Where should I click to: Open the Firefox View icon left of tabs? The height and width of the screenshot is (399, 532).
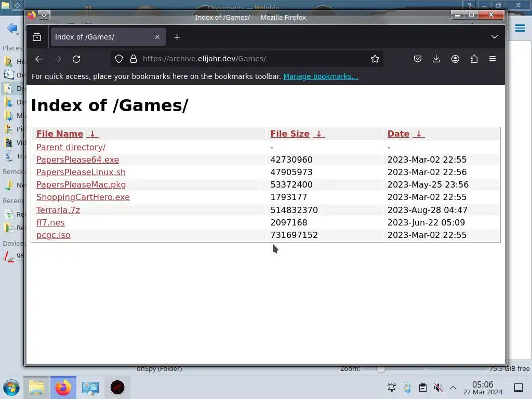(x=37, y=37)
